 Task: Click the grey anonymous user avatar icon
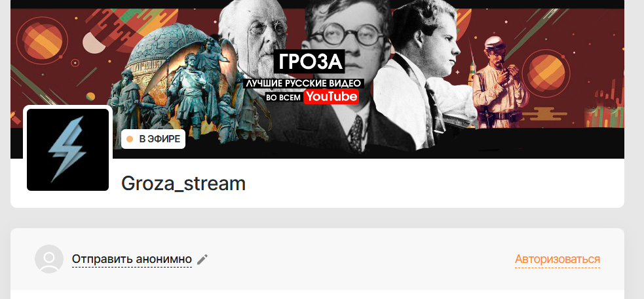(x=49, y=259)
